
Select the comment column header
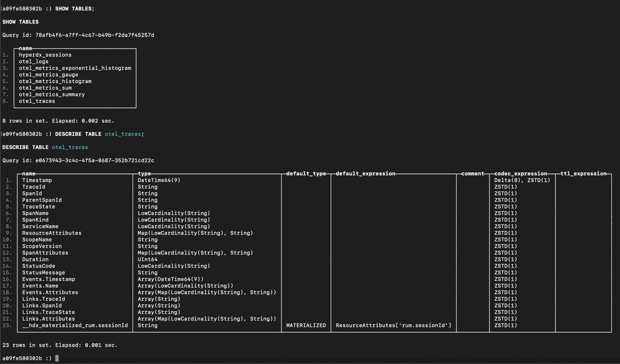473,174
